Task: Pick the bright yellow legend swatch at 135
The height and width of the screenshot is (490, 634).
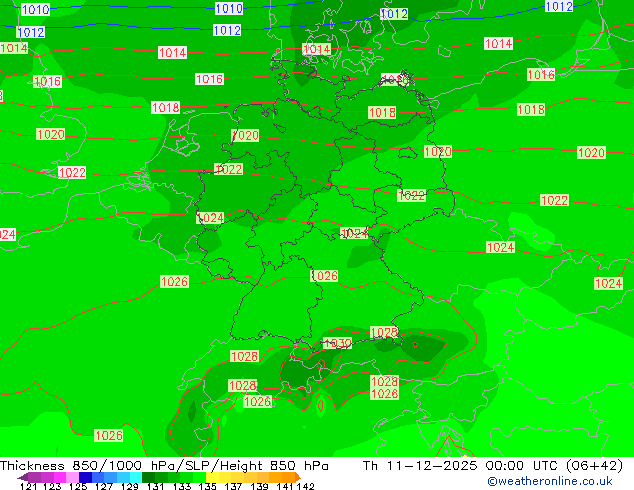Action: coord(212,477)
